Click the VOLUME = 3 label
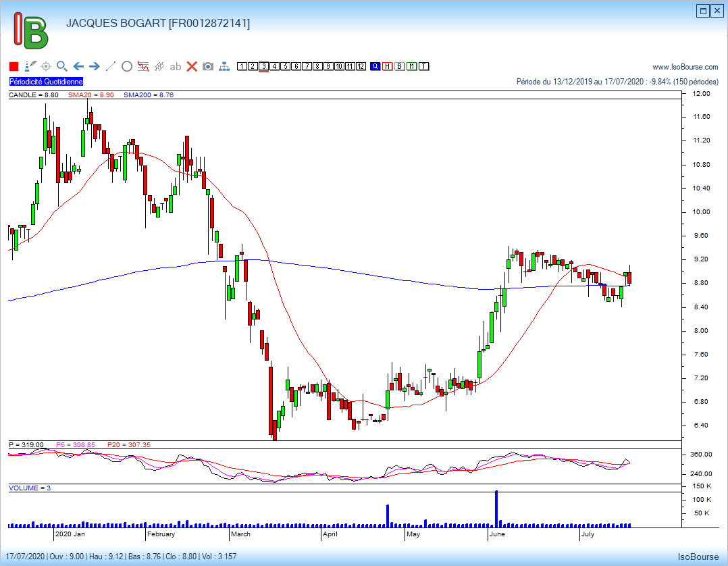This screenshot has width=728, height=566. (x=30, y=488)
